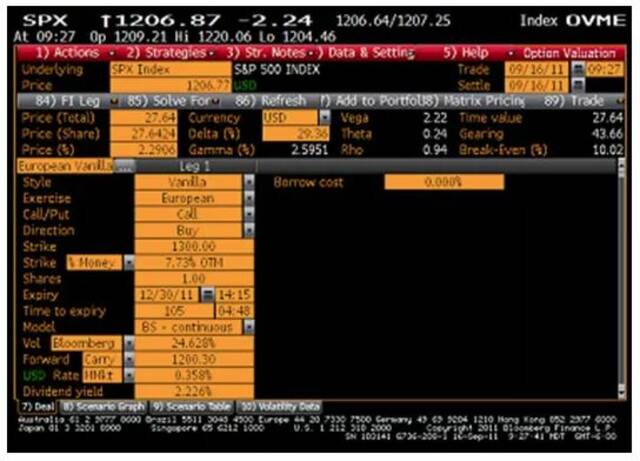Switch to the Volatility Data tab
640x461 pixels.
coord(279,406)
